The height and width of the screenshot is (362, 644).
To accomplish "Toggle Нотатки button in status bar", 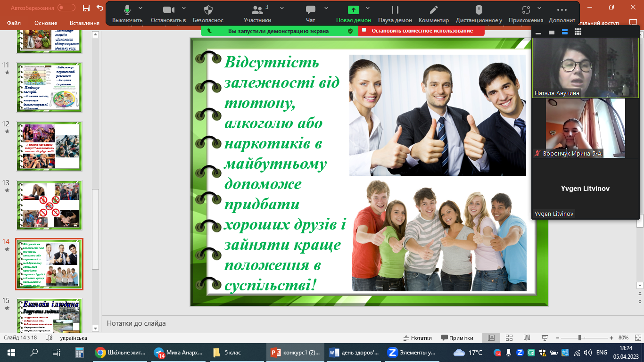I will coord(418,338).
